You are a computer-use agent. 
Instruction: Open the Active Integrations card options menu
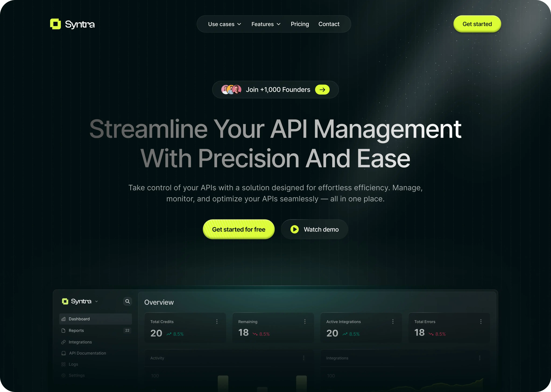393,321
